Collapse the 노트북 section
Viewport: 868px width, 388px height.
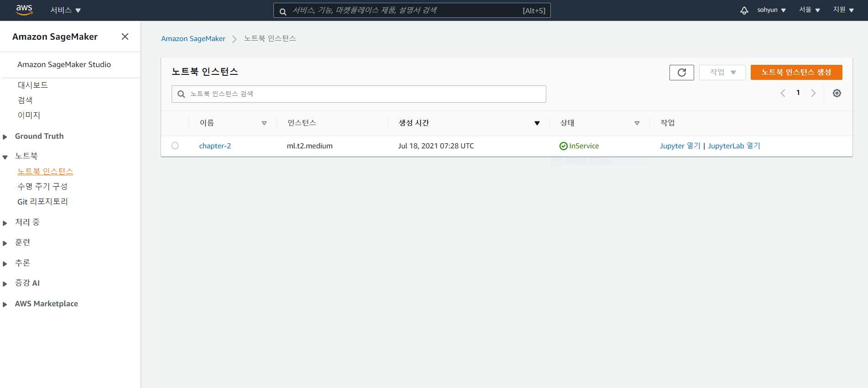click(5, 157)
